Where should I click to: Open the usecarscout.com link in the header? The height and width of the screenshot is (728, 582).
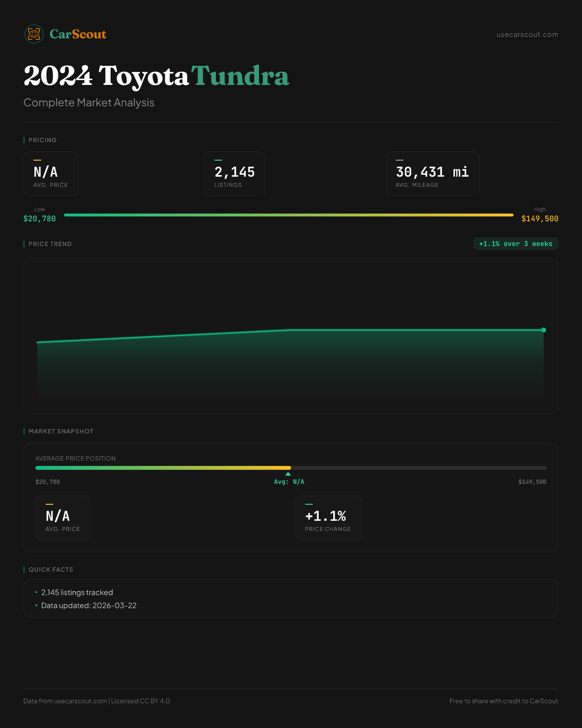pyautogui.click(x=527, y=34)
